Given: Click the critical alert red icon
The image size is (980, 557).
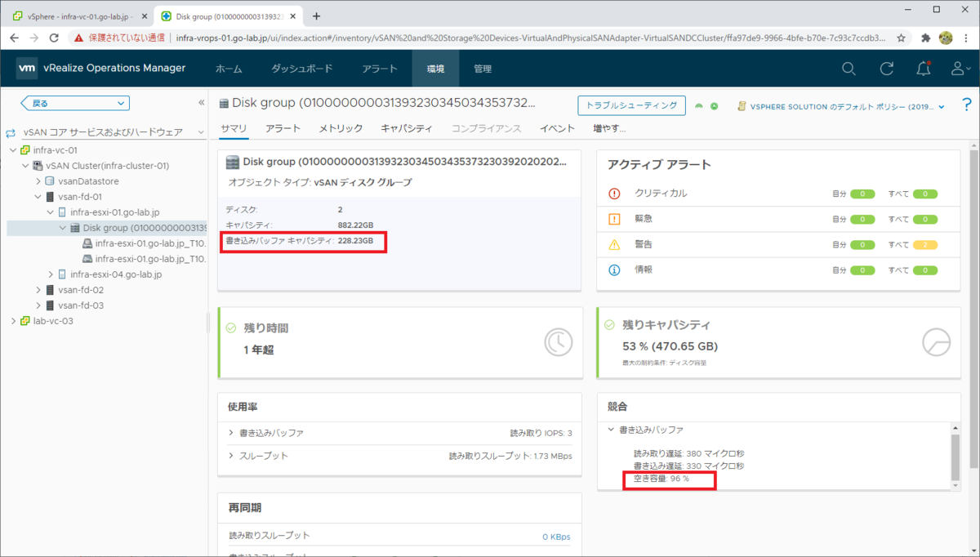Looking at the screenshot, I should 615,194.
